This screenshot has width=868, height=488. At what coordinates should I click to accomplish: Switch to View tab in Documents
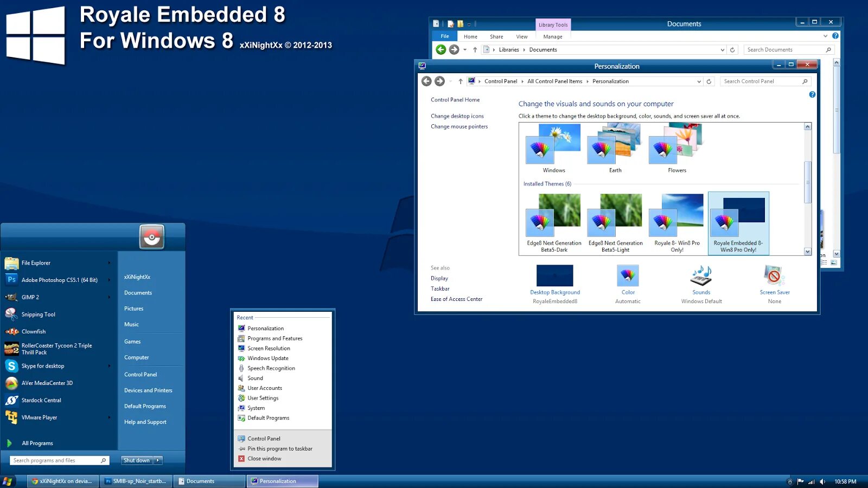coord(522,37)
